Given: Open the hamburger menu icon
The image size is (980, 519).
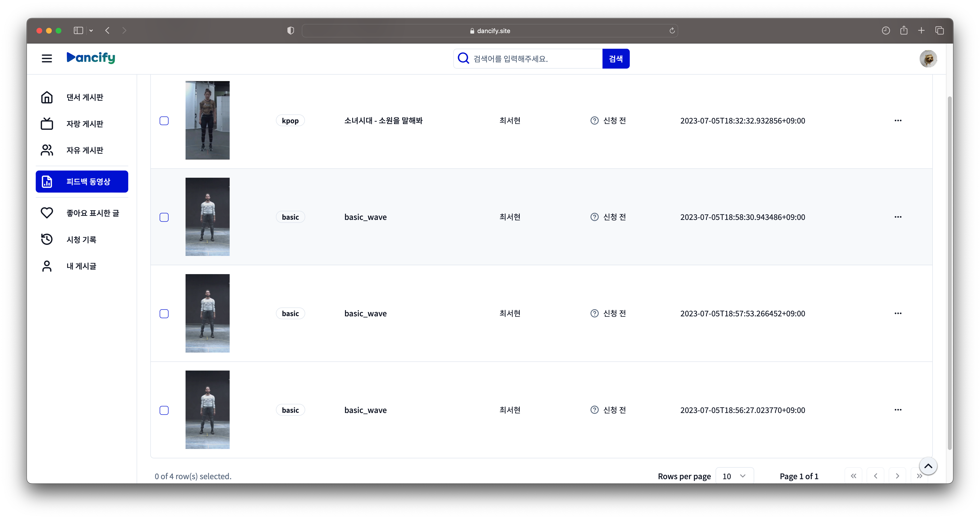Looking at the screenshot, I should (x=47, y=58).
